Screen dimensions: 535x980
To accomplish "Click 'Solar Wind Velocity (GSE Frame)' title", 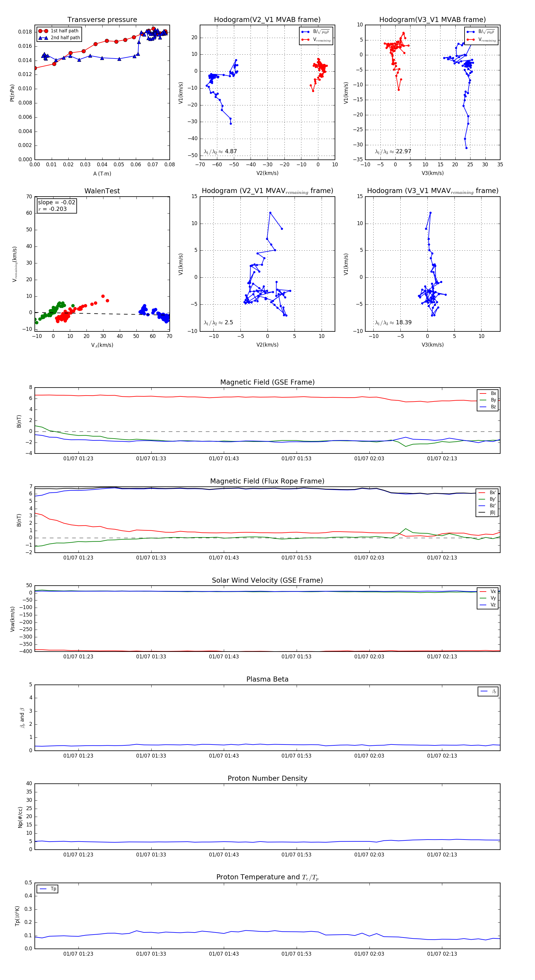I will click(267, 580).
